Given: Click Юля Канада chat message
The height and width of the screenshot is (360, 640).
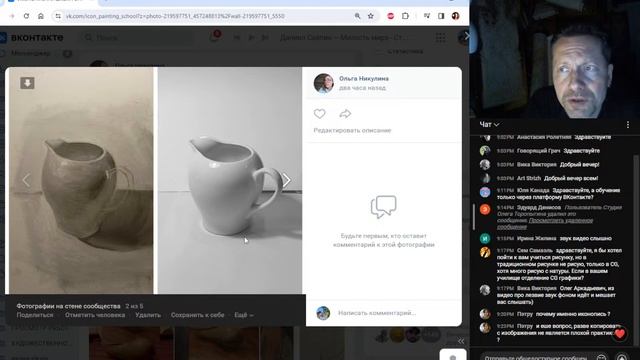Looking at the screenshot, I should point(551,194).
